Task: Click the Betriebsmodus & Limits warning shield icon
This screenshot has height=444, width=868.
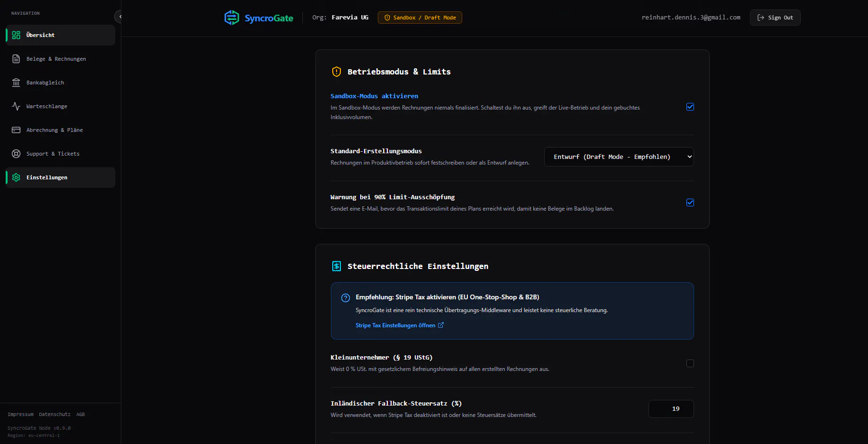Action: click(337, 72)
